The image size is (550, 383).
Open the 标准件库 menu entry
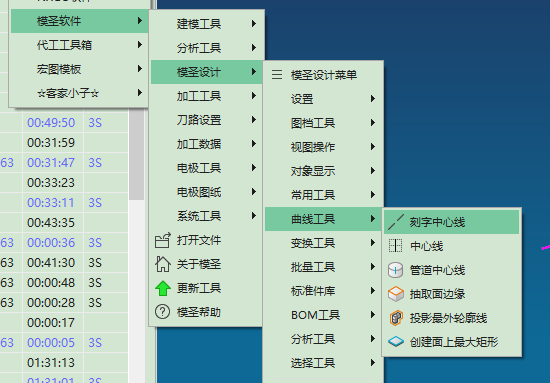[323, 291]
